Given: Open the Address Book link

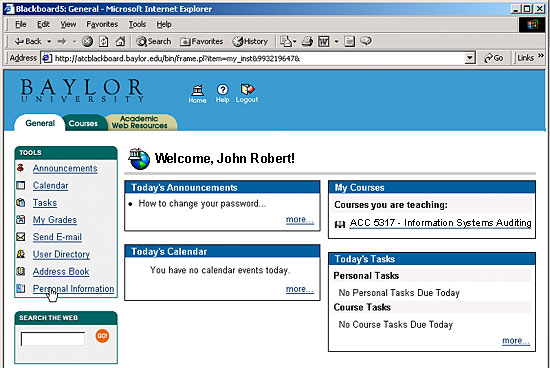Looking at the screenshot, I should (x=61, y=272).
